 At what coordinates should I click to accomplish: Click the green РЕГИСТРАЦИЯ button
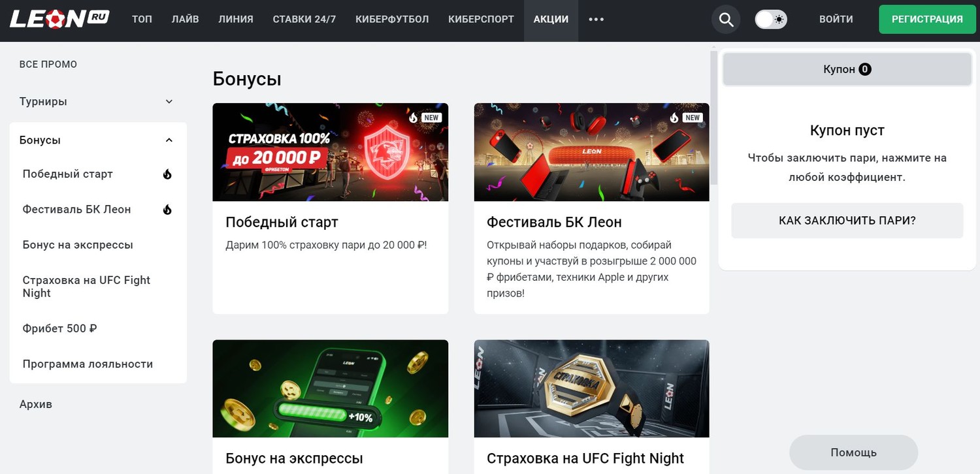point(927,20)
